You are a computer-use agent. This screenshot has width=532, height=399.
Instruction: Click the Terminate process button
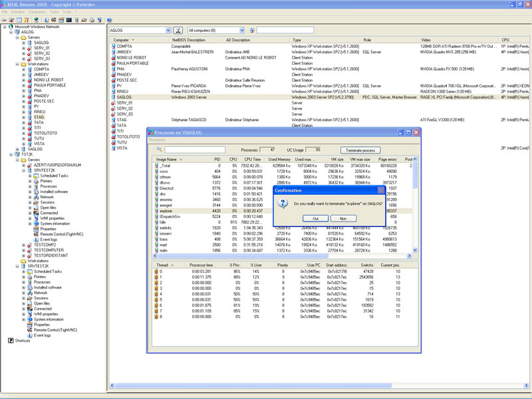360,150
